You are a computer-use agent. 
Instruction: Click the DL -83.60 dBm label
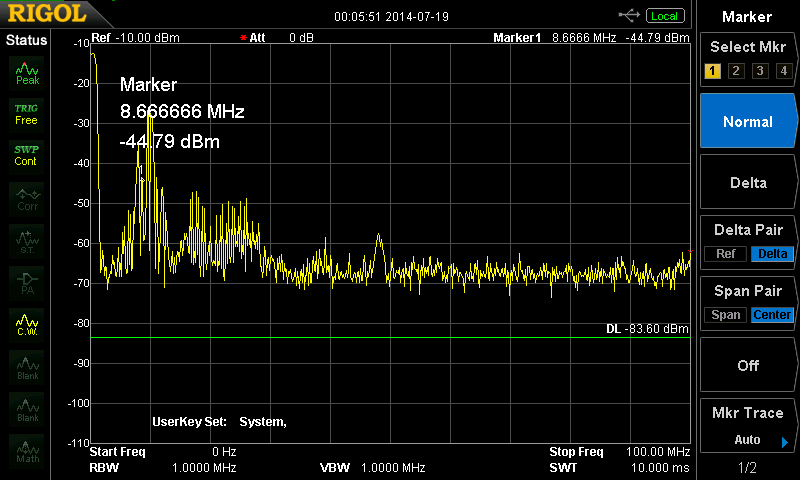click(x=647, y=329)
